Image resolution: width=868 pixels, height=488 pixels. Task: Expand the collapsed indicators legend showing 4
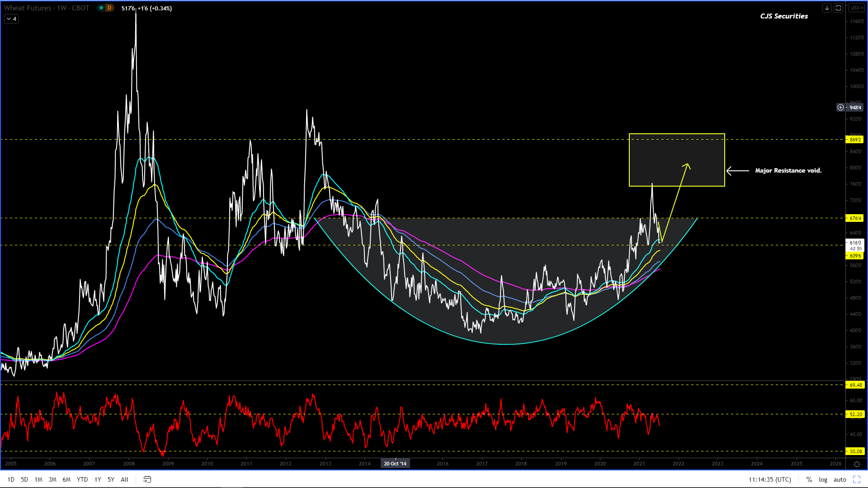click(x=11, y=19)
